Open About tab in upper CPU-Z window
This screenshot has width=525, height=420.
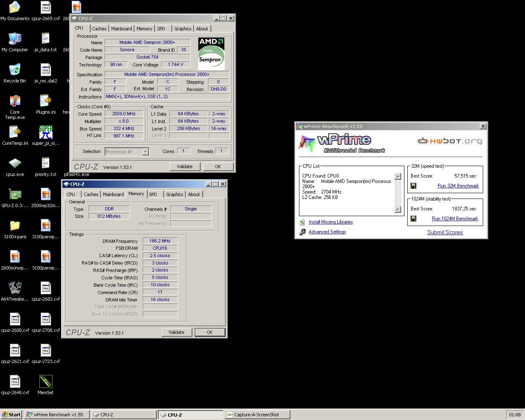202,29
